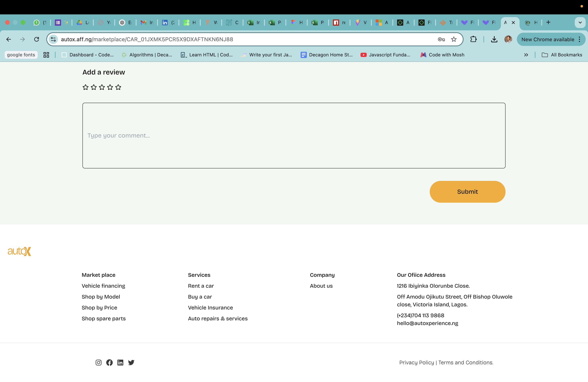Reload the page
Screen dimensions: 588x382
[37, 39]
